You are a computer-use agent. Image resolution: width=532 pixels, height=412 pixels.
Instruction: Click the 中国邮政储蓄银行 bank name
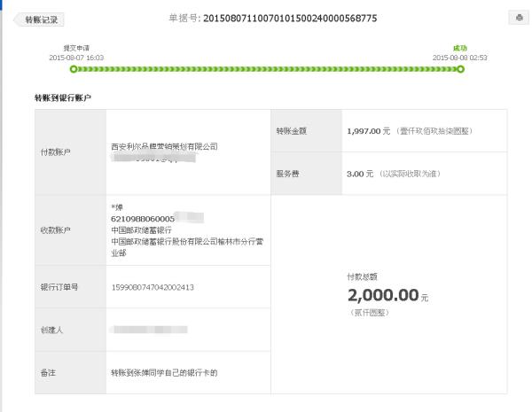142,230
